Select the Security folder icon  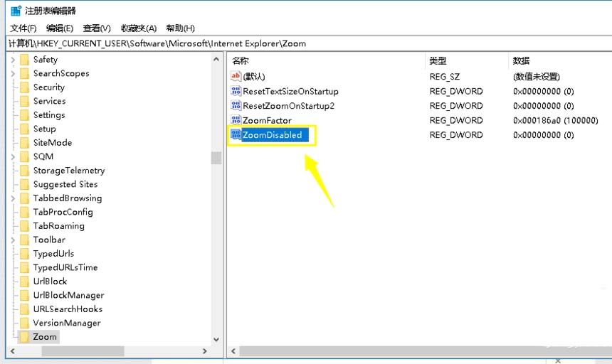coord(25,87)
